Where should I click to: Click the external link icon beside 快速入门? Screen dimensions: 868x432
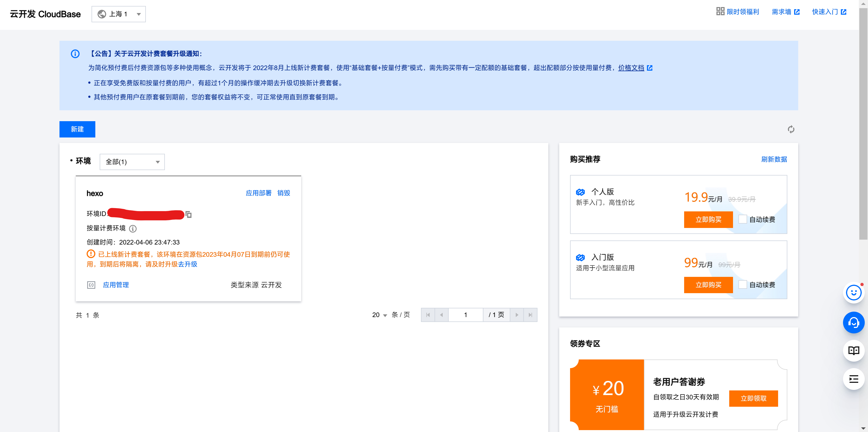coord(843,12)
